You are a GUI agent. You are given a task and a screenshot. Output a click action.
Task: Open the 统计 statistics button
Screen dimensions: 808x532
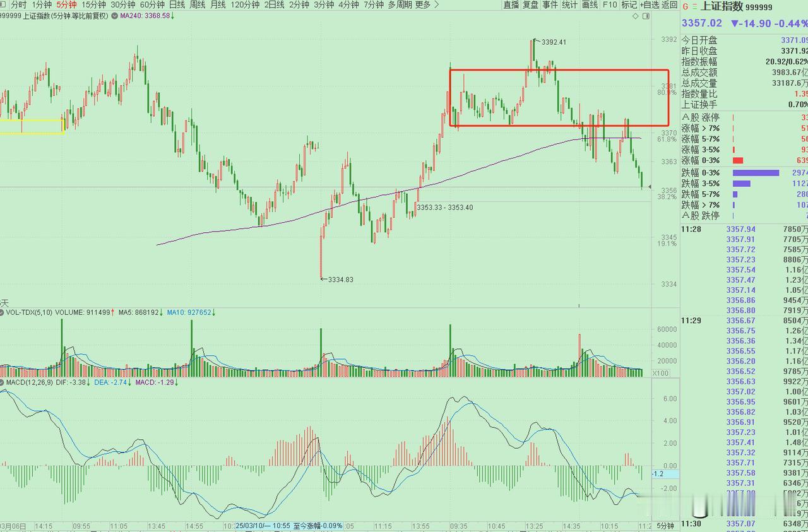[569, 5]
